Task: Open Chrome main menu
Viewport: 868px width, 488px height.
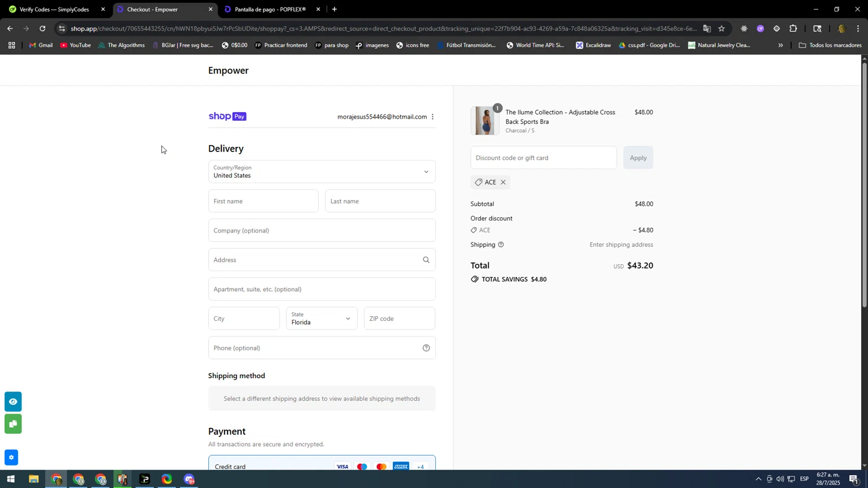Action: point(858,28)
